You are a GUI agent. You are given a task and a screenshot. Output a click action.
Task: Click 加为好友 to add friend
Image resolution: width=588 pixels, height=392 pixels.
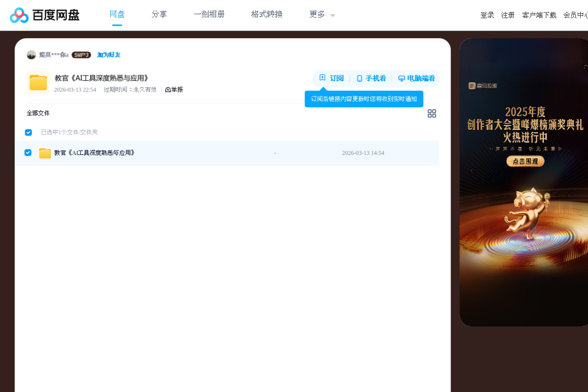coord(108,55)
